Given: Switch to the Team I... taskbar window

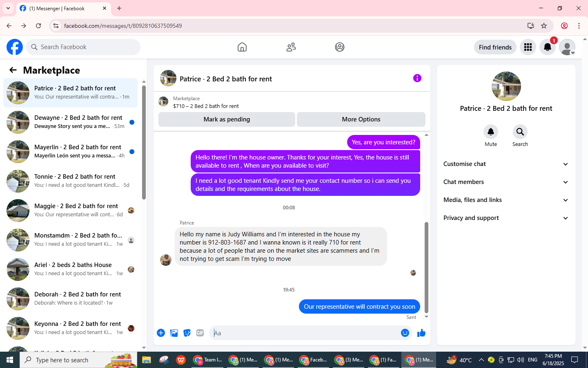Looking at the screenshot, I should click(x=208, y=360).
